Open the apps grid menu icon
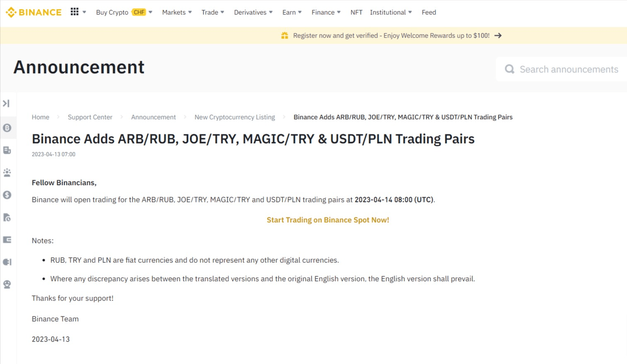 (75, 12)
